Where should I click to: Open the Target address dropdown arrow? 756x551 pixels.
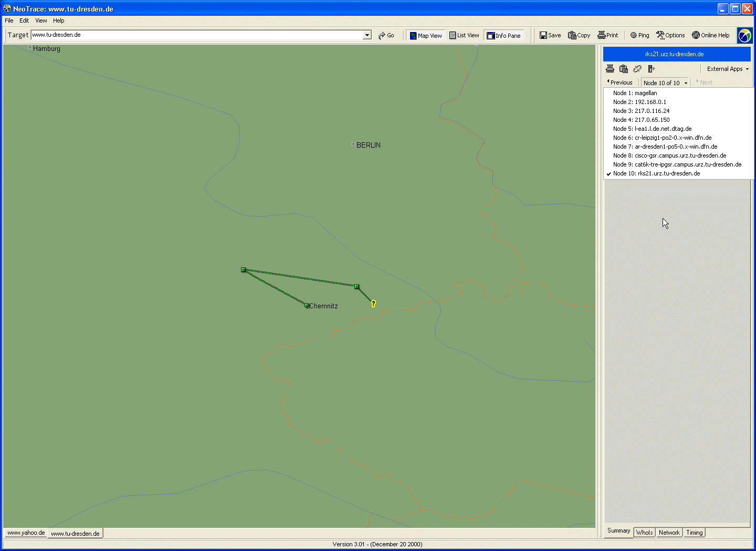[367, 35]
